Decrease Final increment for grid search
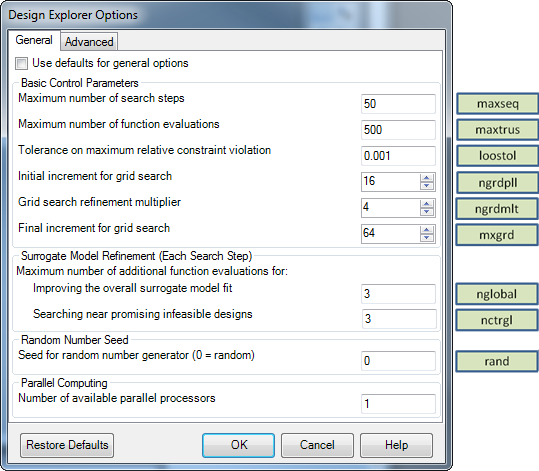Screen dimensions: 539x471 tap(427, 238)
